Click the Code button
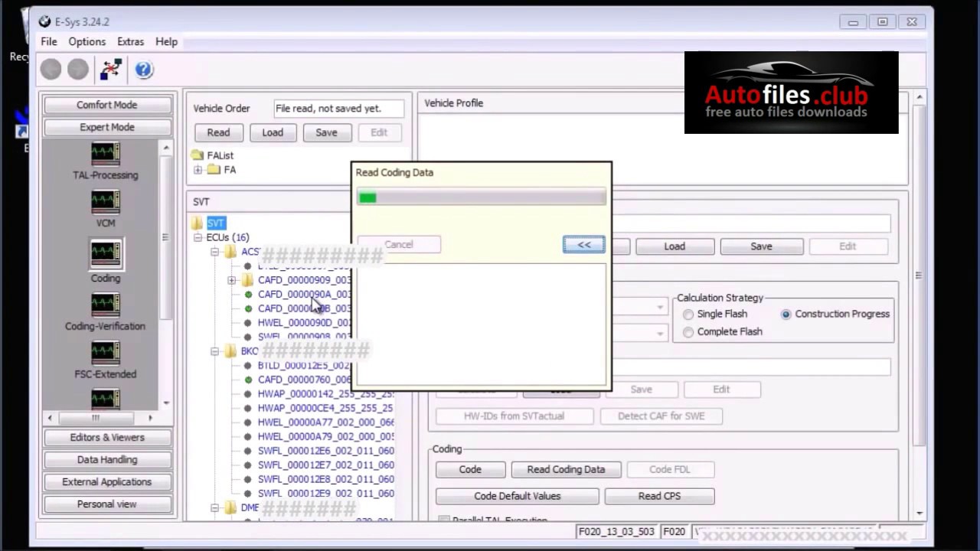The width and height of the screenshot is (980, 551). pos(470,469)
